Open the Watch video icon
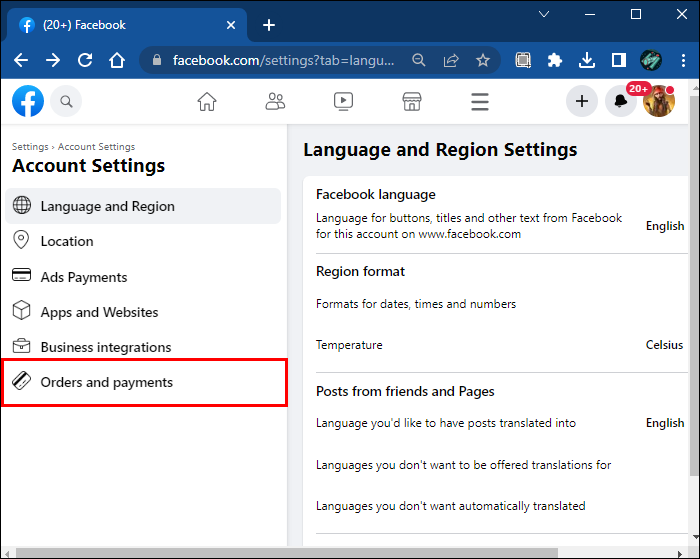This screenshot has width=700, height=559. pyautogui.click(x=343, y=101)
